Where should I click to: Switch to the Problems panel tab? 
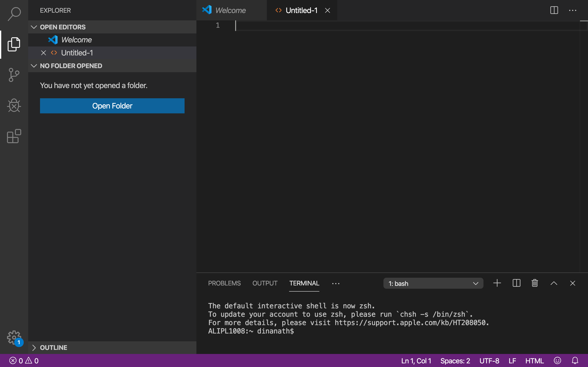[224, 283]
